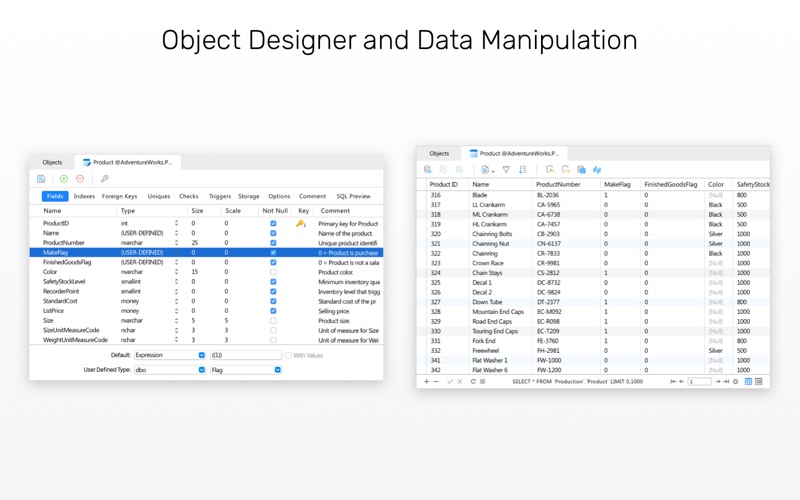Viewport: 800px width, 500px height.
Task: Click the data generation icon in the data toolbar
Action: 581,169
